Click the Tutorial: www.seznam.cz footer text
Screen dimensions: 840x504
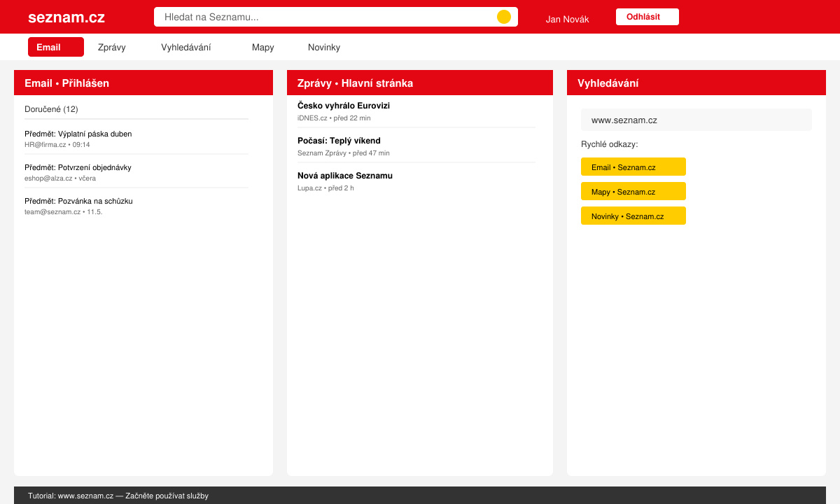118,496
